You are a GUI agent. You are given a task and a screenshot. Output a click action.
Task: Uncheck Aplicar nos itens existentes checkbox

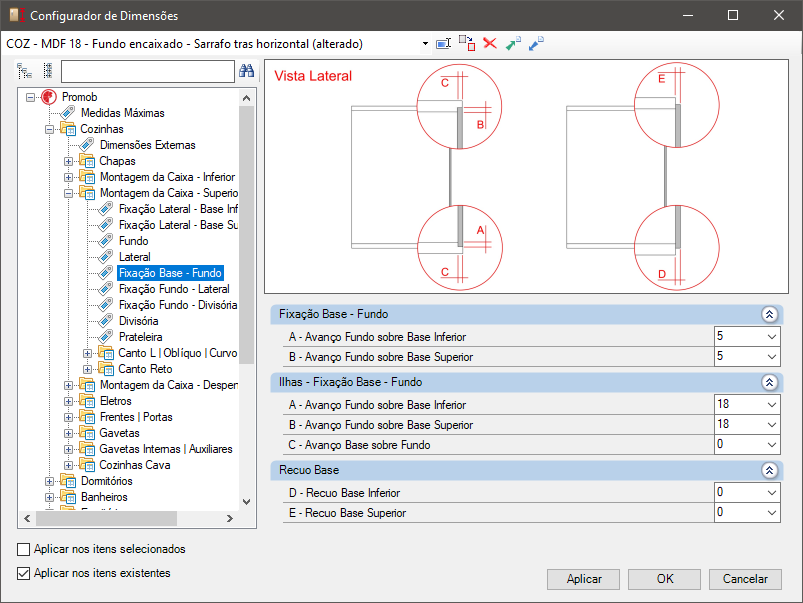[x=23, y=573]
